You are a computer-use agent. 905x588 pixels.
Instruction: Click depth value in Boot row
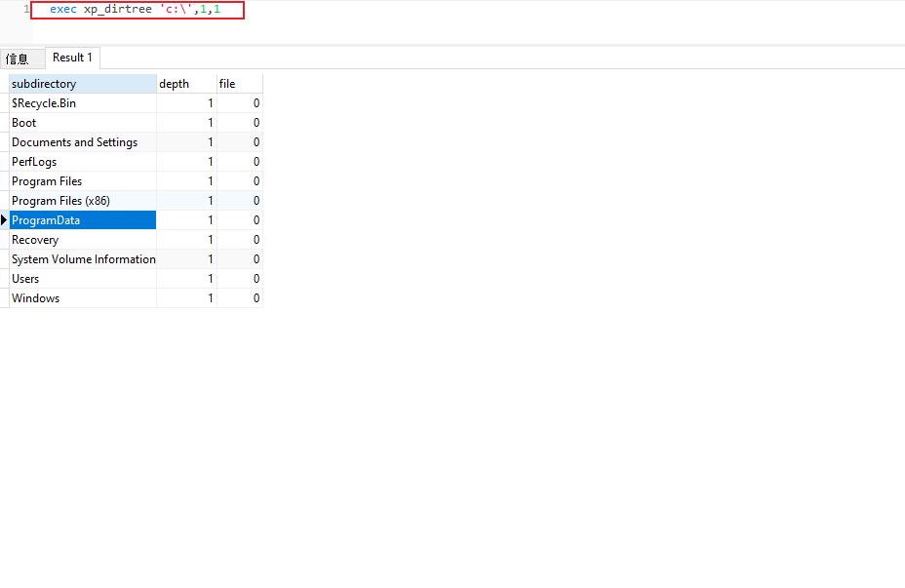[x=186, y=123]
